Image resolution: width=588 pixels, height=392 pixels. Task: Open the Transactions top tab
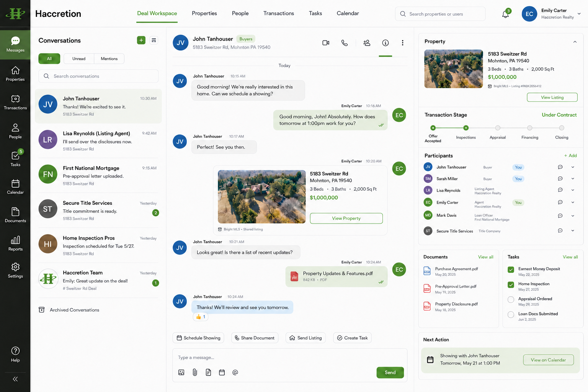click(279, 13)
